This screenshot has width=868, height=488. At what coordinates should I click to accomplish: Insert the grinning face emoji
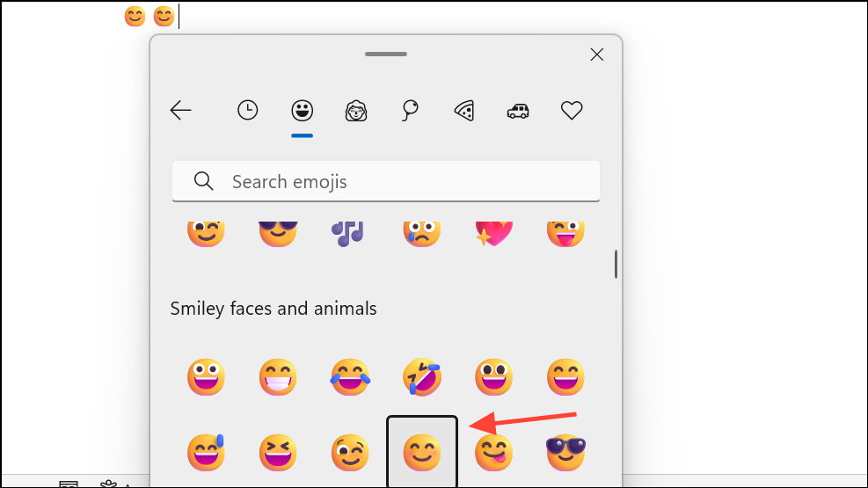click(x=206, y=377)
